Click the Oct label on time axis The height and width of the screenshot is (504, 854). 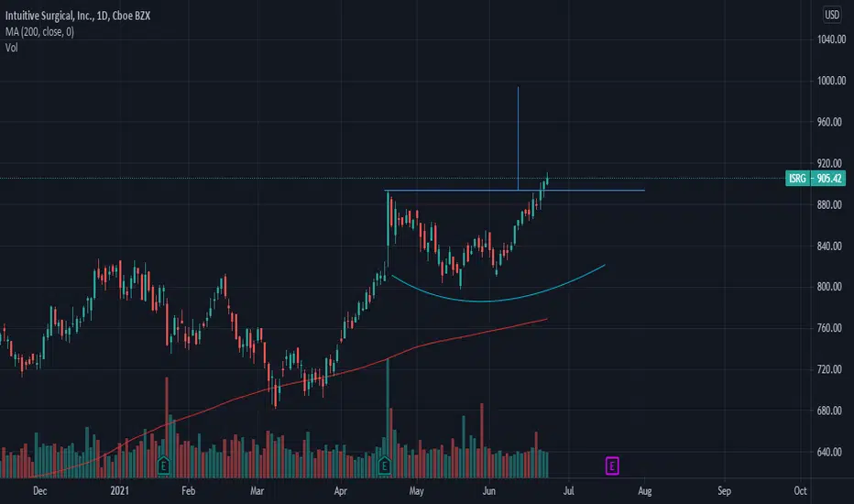click(800, 491)
